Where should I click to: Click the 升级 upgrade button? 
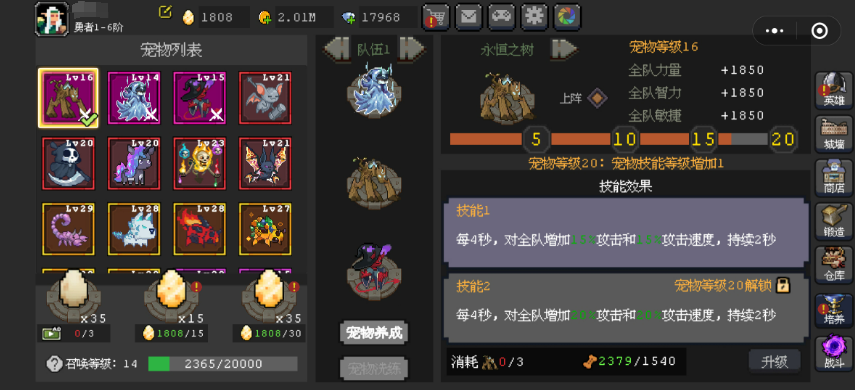tap(774, 362)
